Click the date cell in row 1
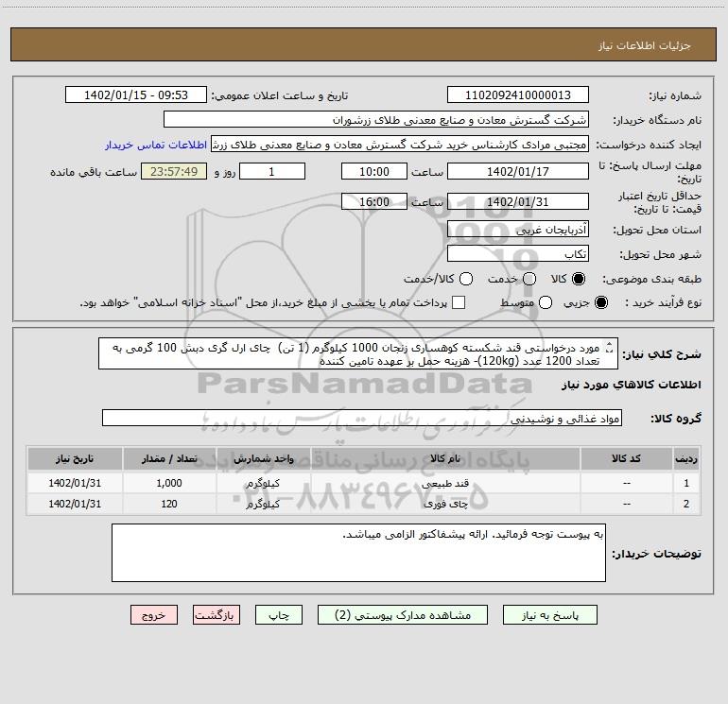Image resolution: width=728 pixels, height=704 pixels. tap(75, 483)
